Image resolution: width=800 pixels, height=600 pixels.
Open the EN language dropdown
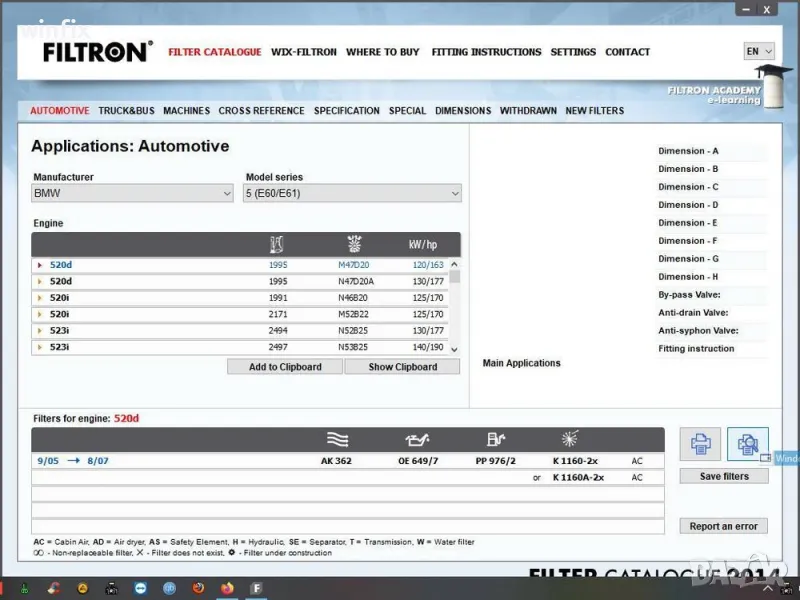[x=759, y=51]
